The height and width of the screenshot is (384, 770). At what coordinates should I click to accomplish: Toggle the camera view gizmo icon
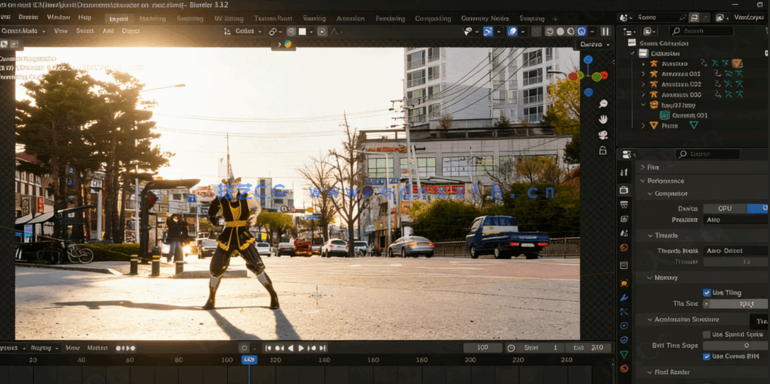point(603,135)
